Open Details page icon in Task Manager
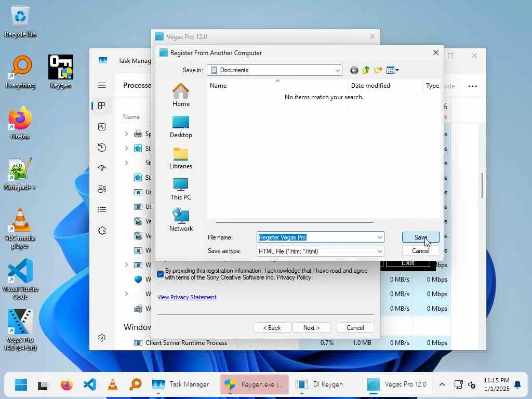Viewport: 532px width, 399px height. [102, 210]
